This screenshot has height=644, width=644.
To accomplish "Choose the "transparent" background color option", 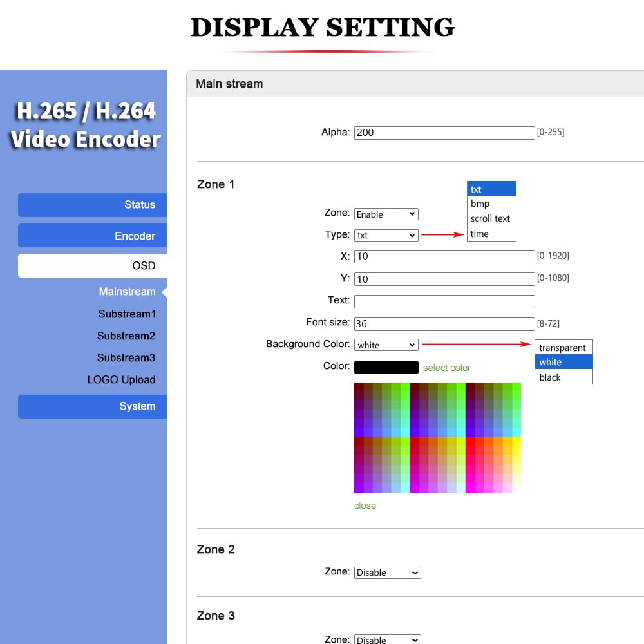I will point(563,348).
